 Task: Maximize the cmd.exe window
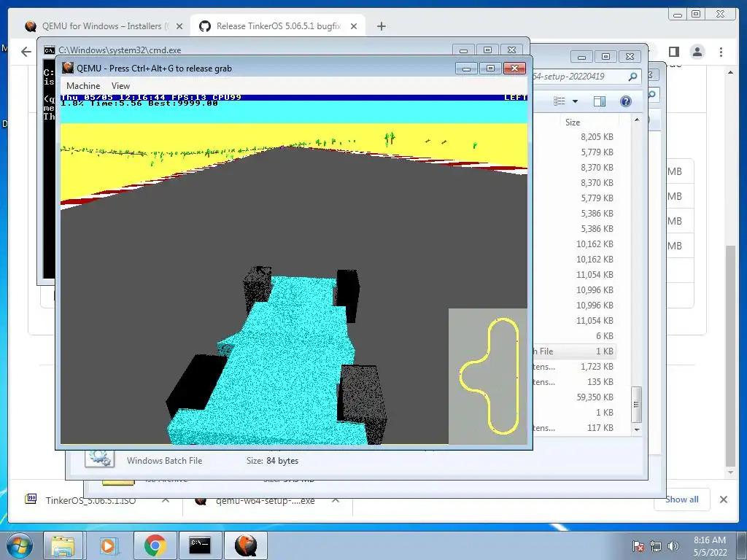[487, 50]
